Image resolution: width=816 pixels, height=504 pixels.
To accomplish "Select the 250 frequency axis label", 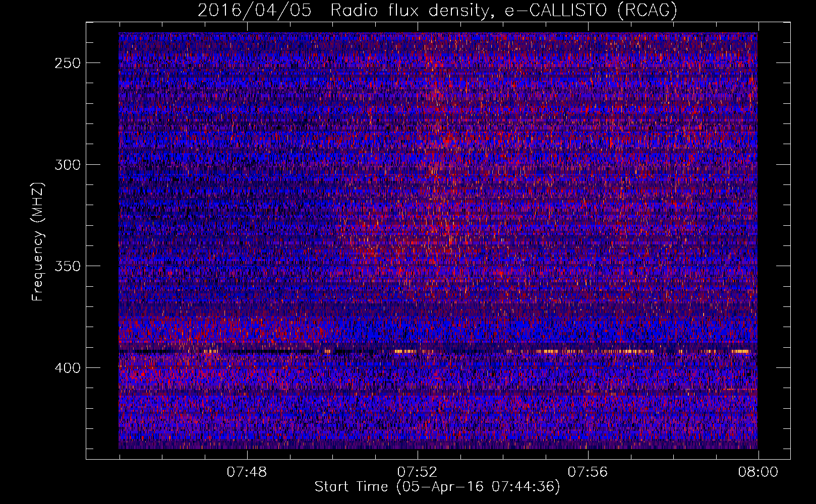I will [67, 63].
